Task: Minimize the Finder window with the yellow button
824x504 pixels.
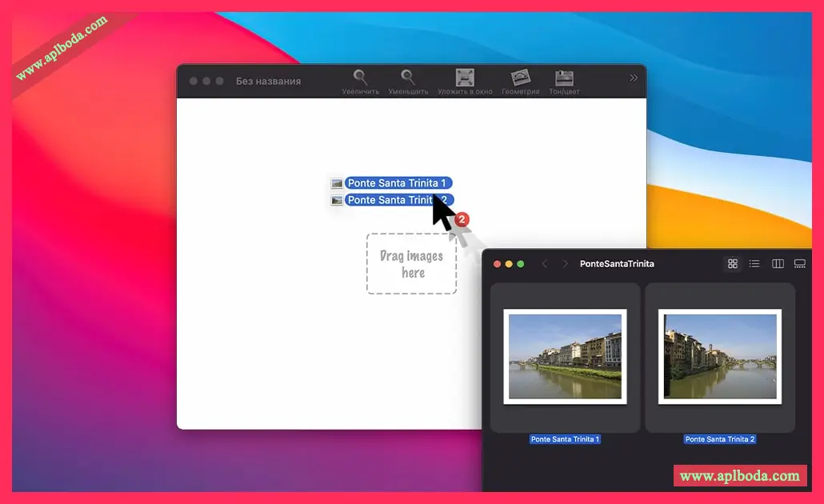Action: [509, 264]
